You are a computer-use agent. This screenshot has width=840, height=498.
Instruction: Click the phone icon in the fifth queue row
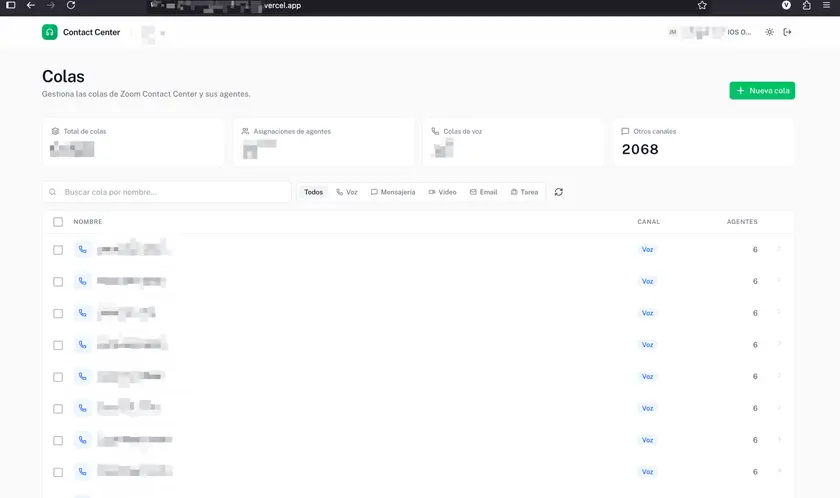coord(82,376)
